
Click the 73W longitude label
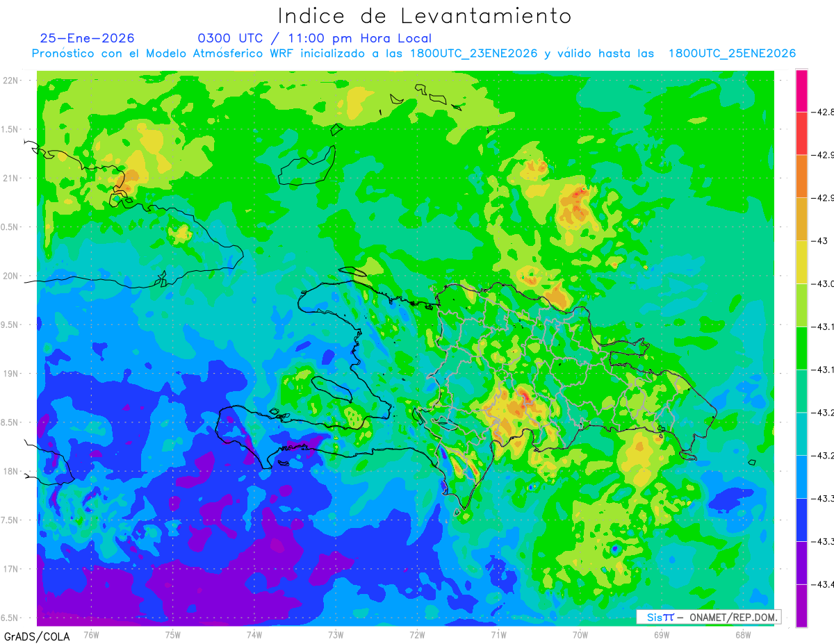(x=336, y=634)
